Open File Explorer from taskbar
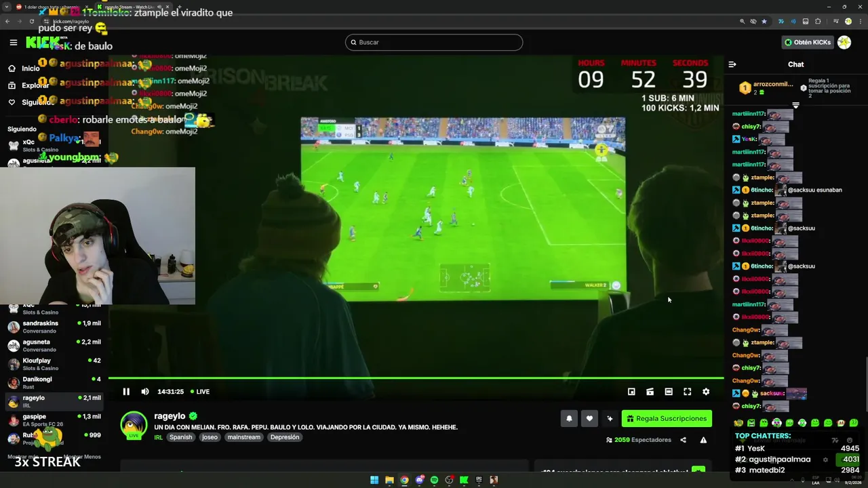This screenshot has width=868, height=488. 389,480
